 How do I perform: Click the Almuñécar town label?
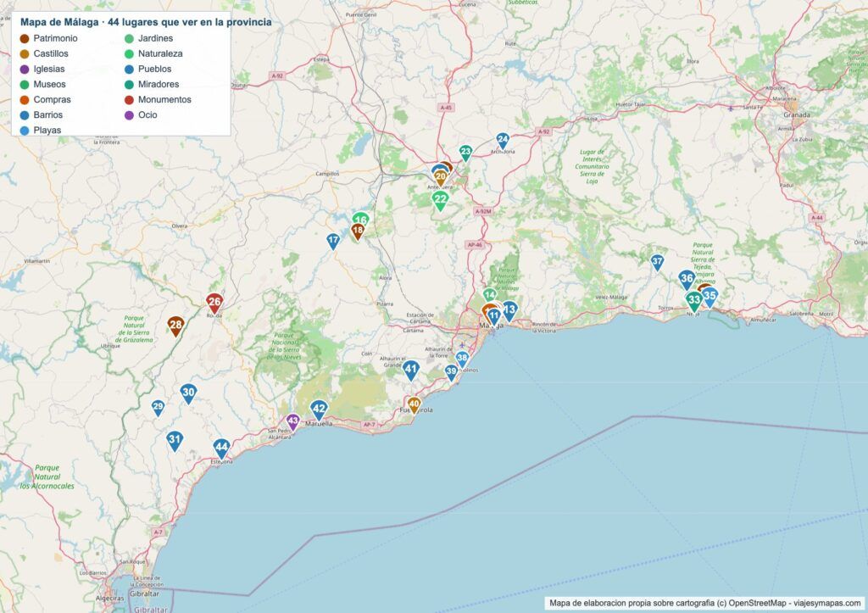point(764,320)
